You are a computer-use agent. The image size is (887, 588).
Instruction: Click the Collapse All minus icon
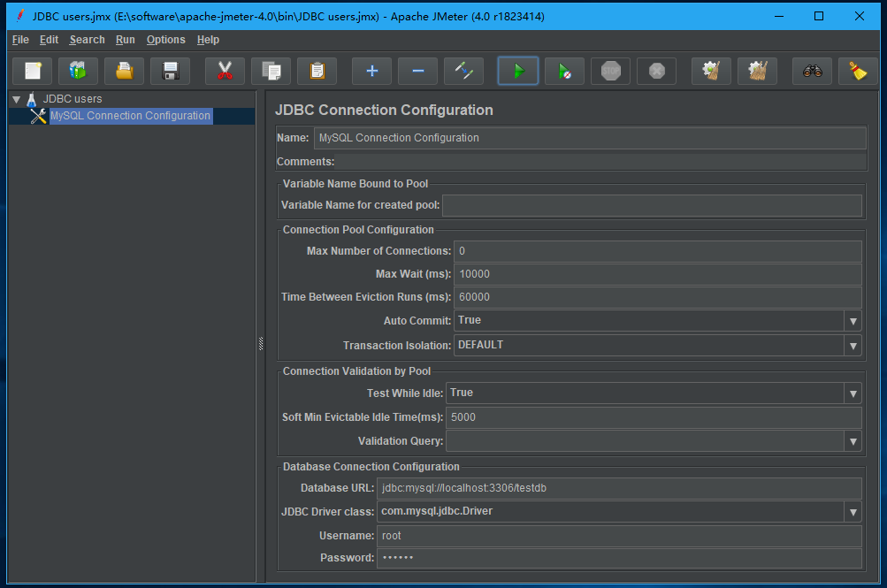click(417, 71)
